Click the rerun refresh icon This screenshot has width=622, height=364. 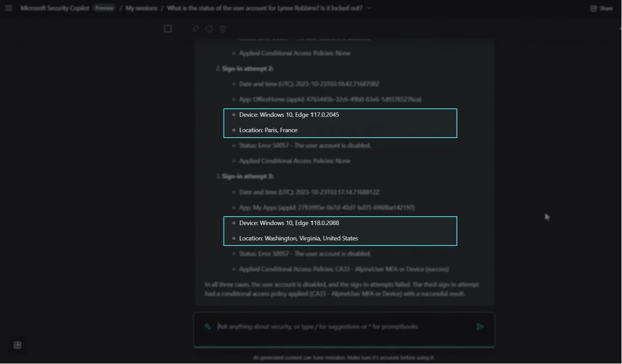click(209, 29)
